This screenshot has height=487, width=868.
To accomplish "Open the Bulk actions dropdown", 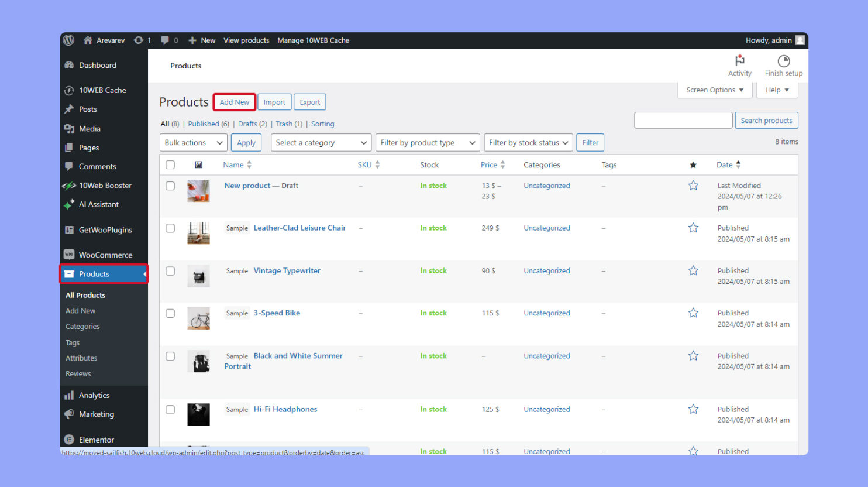I will pyautogui.click(x=193, y=142).
